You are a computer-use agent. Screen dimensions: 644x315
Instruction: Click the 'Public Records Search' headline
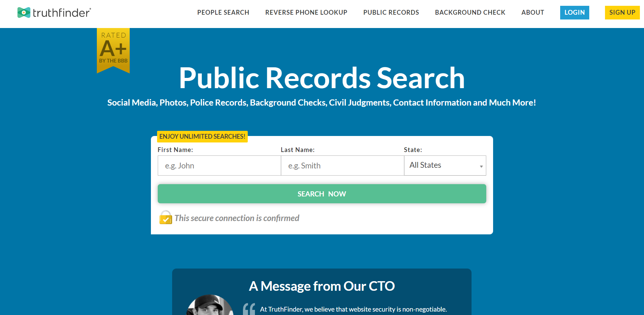pos(322,78)
